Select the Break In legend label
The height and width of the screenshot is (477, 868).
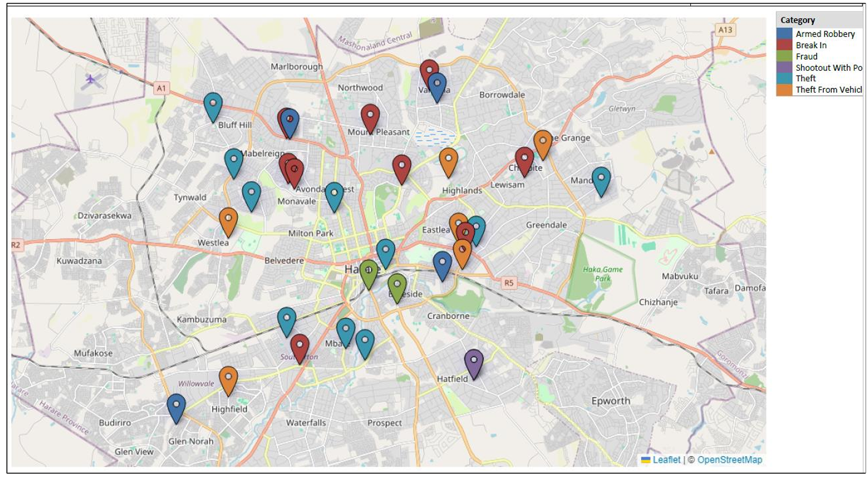pyautogui.click(x=811, y=45)
